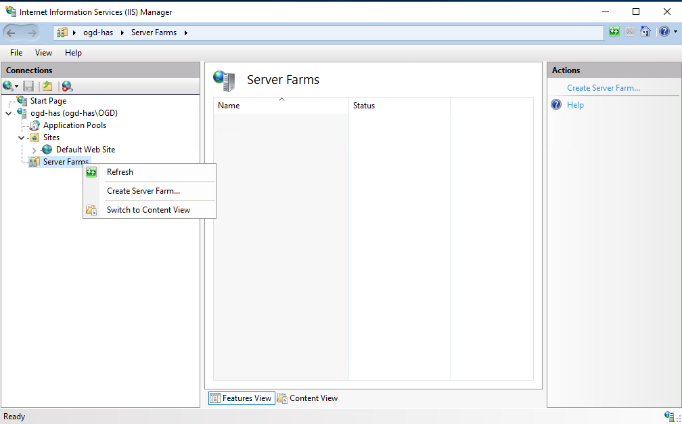Open the Help question mark icon top right
The image size is (682, 424).
tap(664, 32)
